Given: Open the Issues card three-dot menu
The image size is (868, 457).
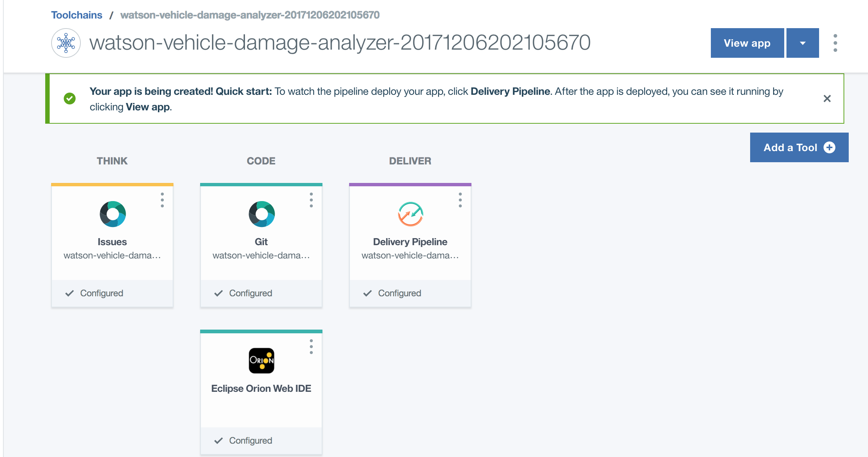Looking at the screenshot, I should (x=162, y=200).
